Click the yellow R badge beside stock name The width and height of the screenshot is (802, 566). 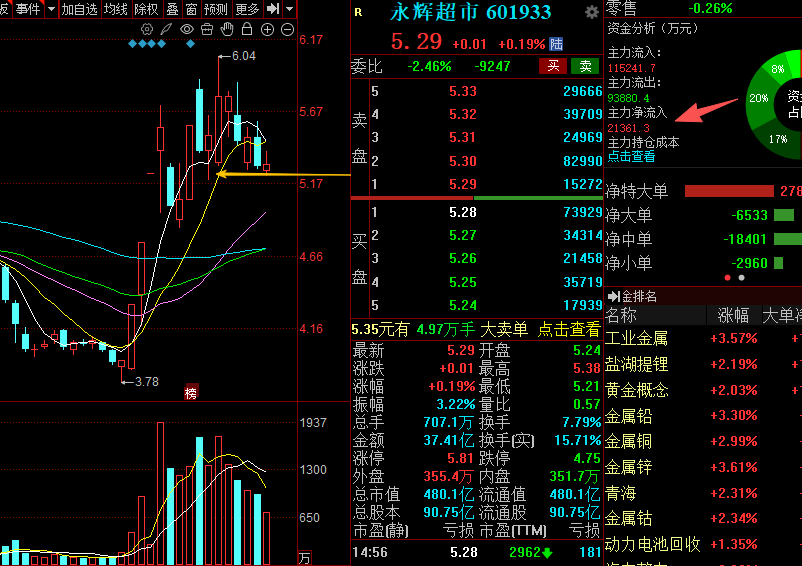pyautogui.click(x=358, y=12)
